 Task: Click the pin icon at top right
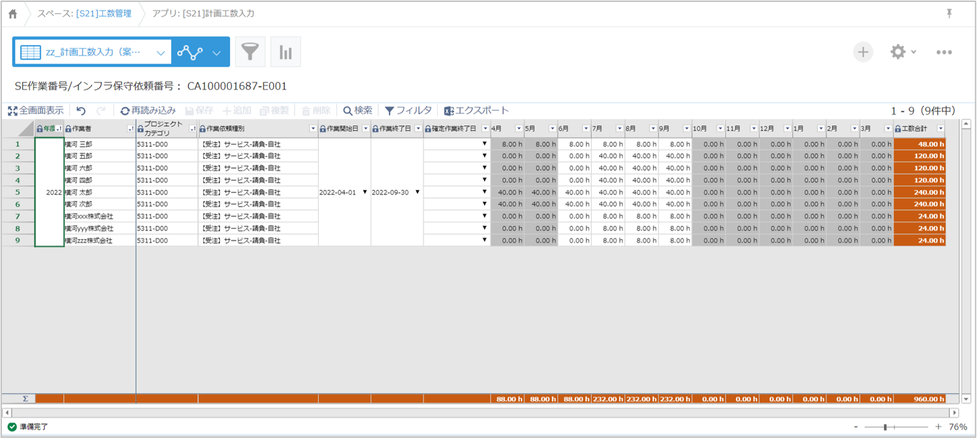(x=949, y=14)
